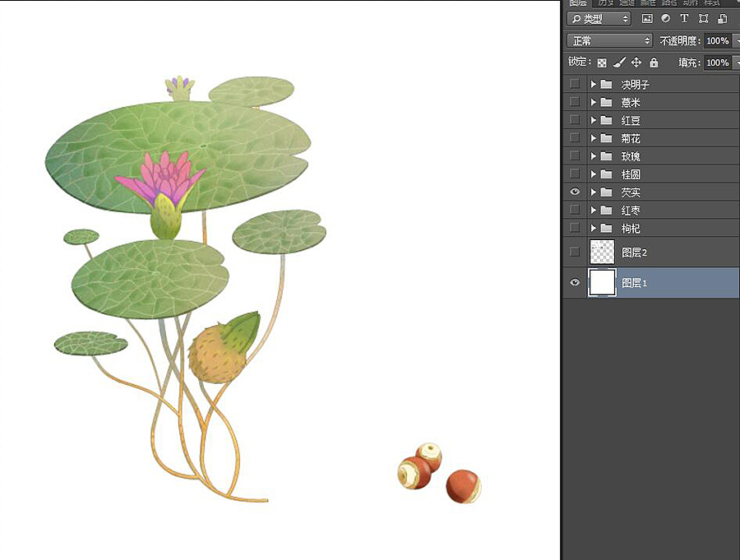The width and height of the screenshot is (740, 560).
Task: Select the 红枣 group name
Action: pos(631,211)
